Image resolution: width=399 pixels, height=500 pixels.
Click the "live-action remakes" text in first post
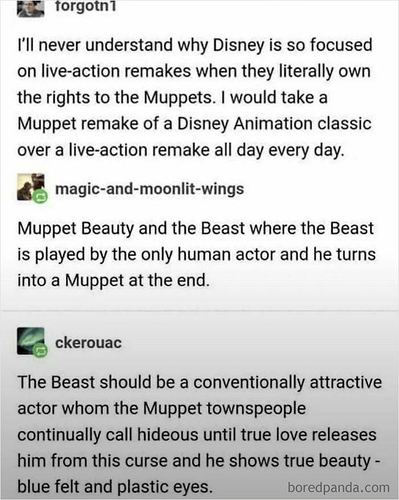point(116,71)
